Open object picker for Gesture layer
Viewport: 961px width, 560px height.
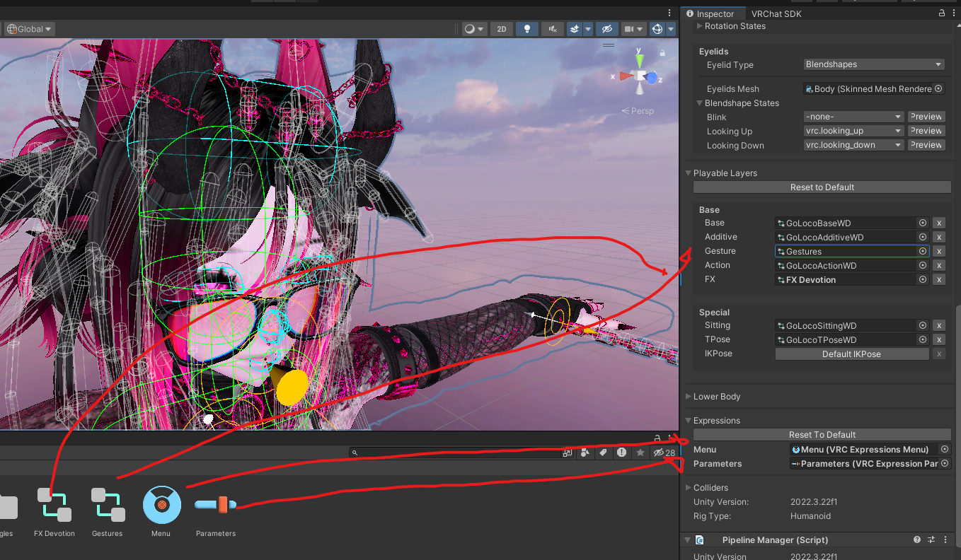tap(923, 251)
